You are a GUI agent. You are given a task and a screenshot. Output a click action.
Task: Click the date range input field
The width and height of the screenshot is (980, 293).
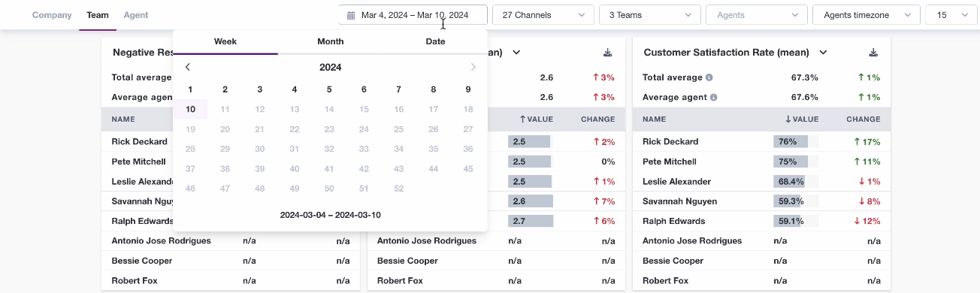(x=413, y=15)
